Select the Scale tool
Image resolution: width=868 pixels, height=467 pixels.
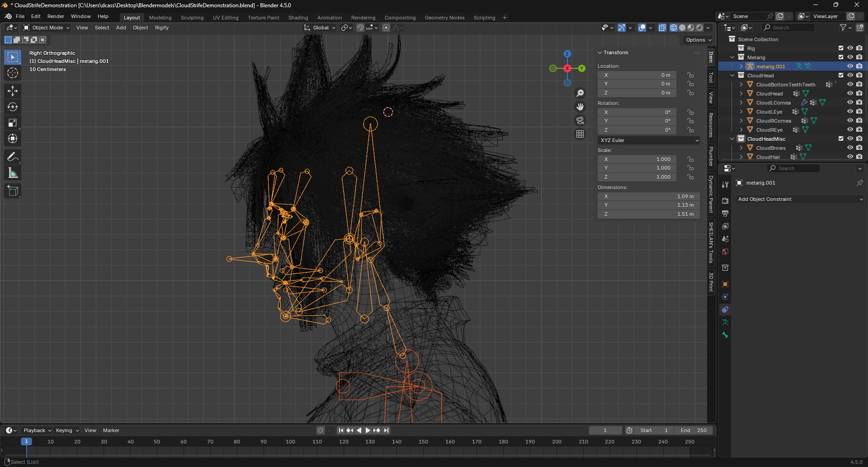click(x=13, y=123)
